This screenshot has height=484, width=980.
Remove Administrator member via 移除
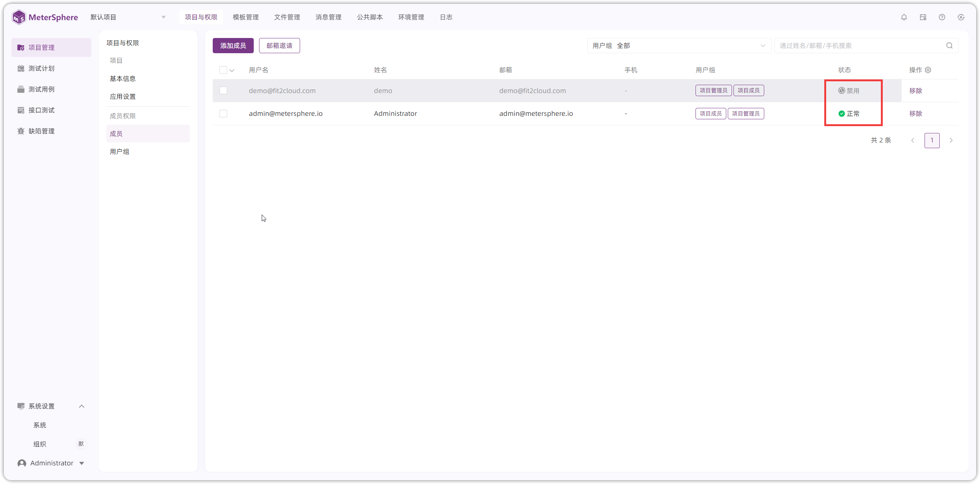pyautogui.click(x=915, y=113)
